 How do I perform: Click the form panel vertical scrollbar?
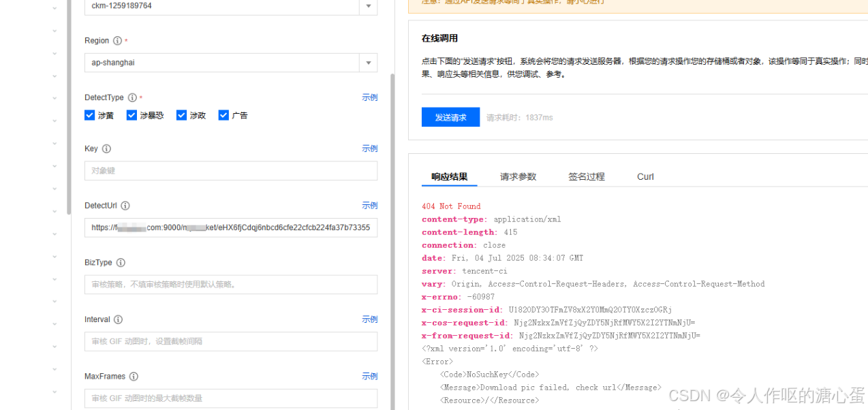tap(392, 242)
